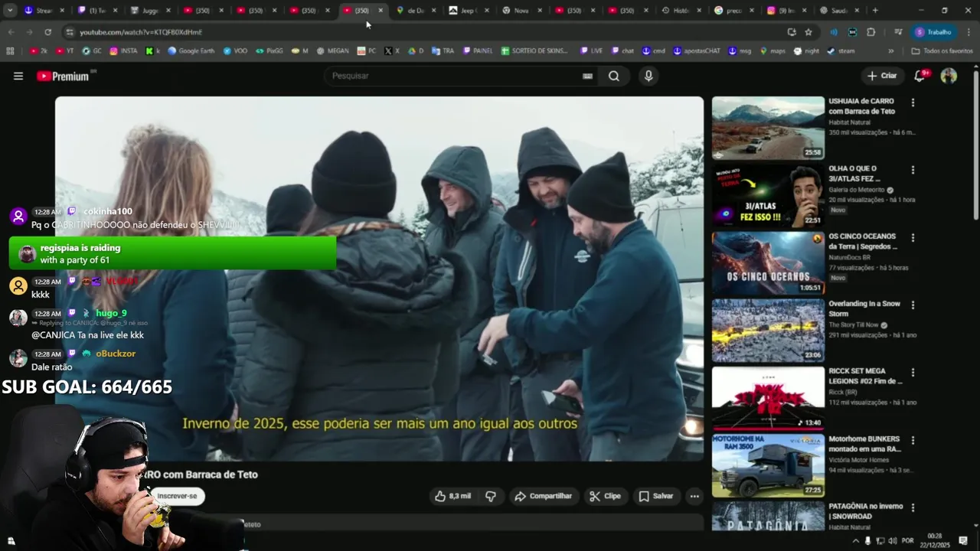The height and width of the screenshot is (551, 980).
Task: Switch to the Histórico tab
Action: tap(681, 11)
